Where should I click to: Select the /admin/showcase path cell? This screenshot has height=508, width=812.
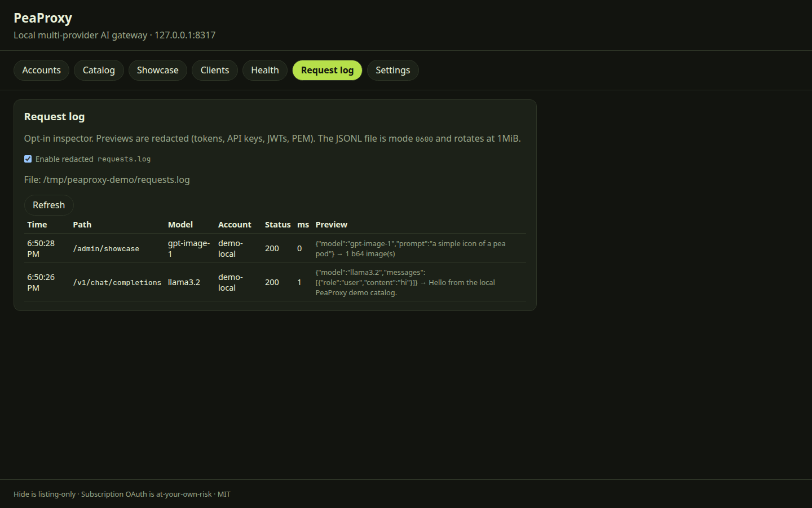(106, 249)
